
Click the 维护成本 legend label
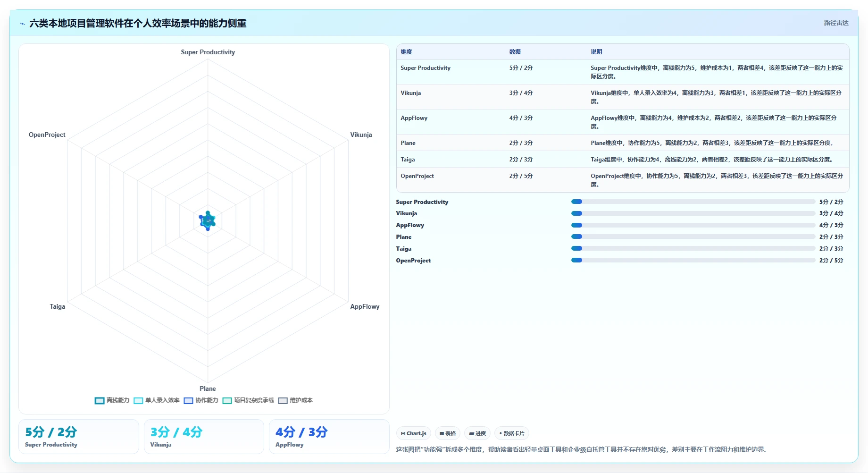301,400
